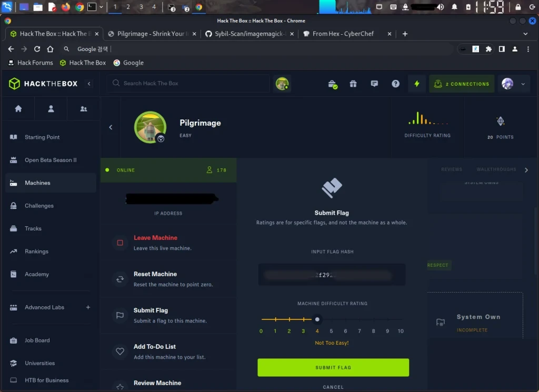Go back in browser history
This screenshot has width=539, height=392.
(x=11, y=49)
